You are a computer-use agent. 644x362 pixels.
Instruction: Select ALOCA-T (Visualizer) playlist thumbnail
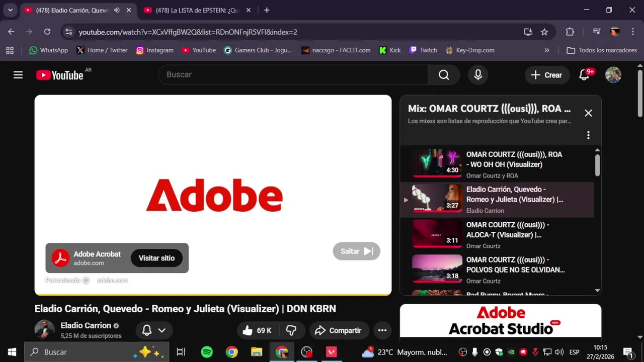437,234
